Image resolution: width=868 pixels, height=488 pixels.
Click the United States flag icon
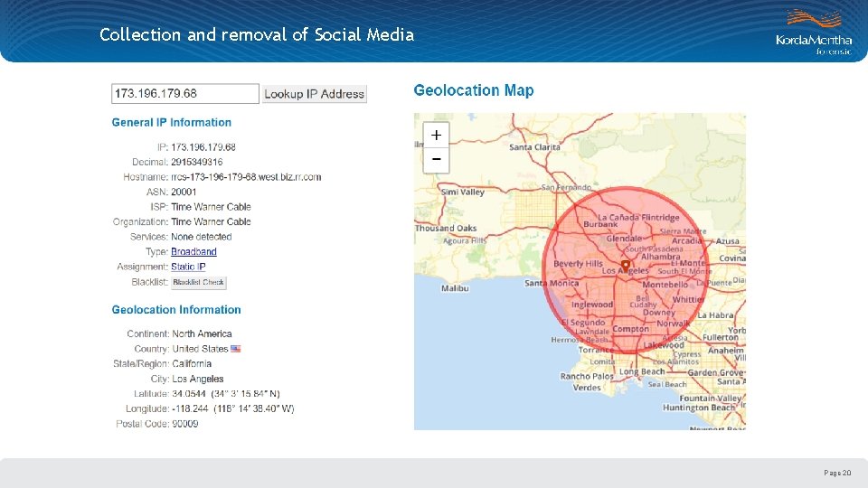(x=236, y=349)
